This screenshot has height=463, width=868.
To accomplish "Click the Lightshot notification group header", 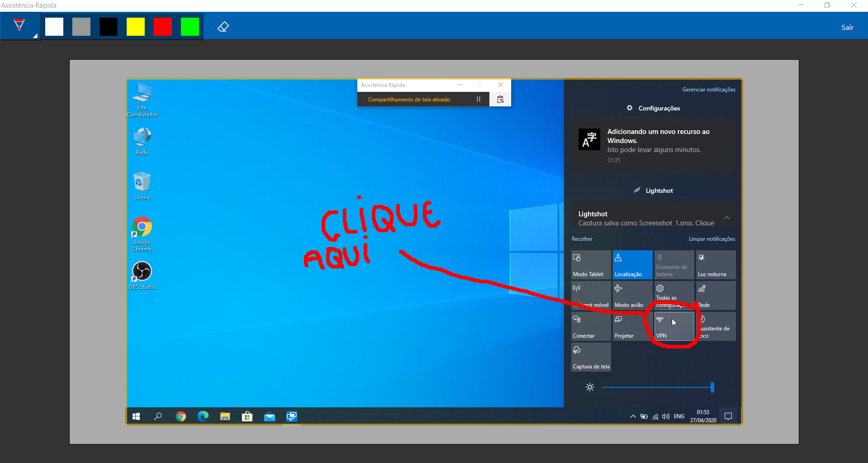I will point(654,191).
